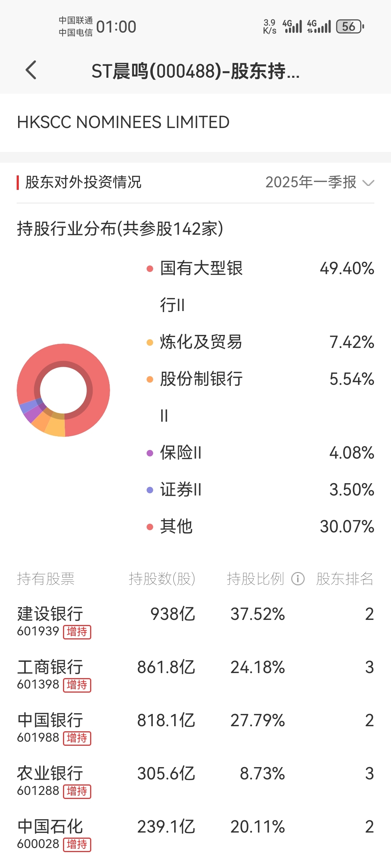Open info icon beside 持股比例
The height and width of the screenshot is (868, 391).
(x=298, y=579)
